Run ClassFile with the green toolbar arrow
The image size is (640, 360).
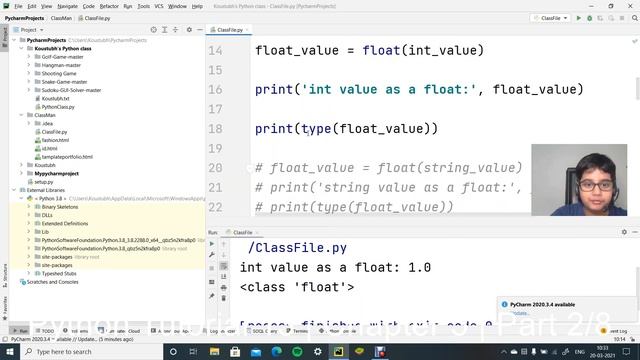[x=578, y=18]
